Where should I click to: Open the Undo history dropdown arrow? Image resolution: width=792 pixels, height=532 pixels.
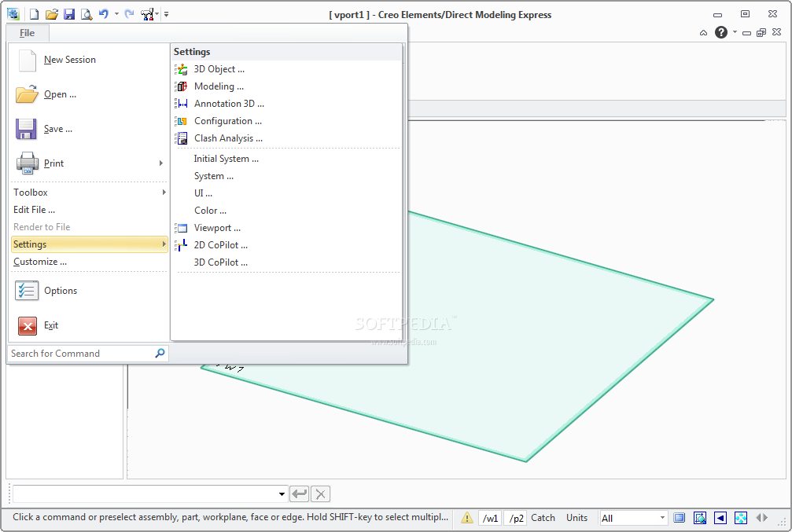(116, 14)
